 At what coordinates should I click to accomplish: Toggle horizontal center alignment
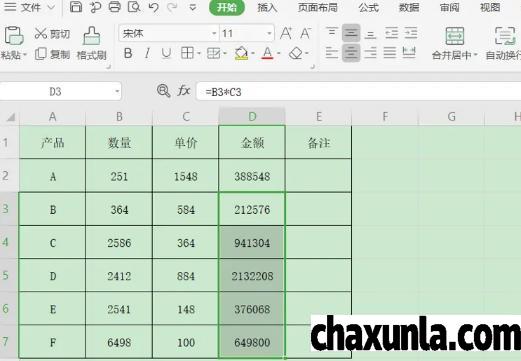point(351,53)
